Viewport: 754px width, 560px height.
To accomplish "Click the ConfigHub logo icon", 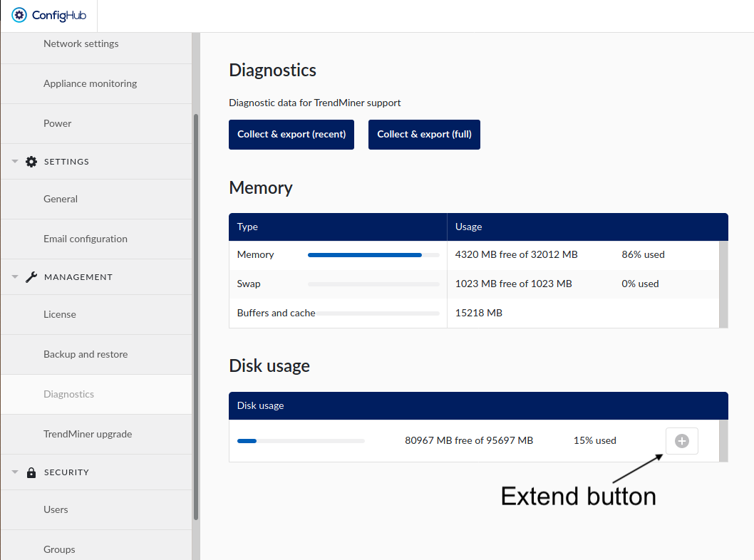I will click(19, 15).
